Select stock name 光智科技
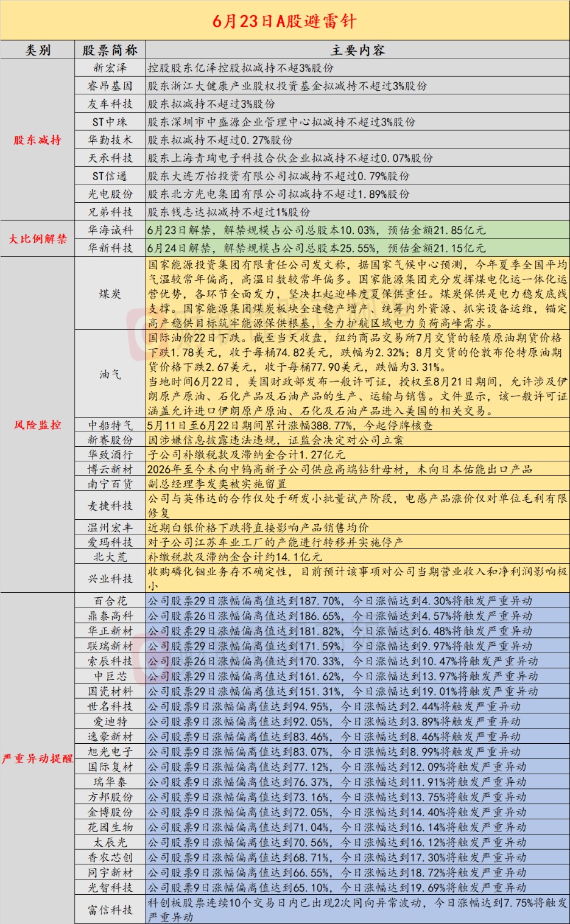 point(110,887)
